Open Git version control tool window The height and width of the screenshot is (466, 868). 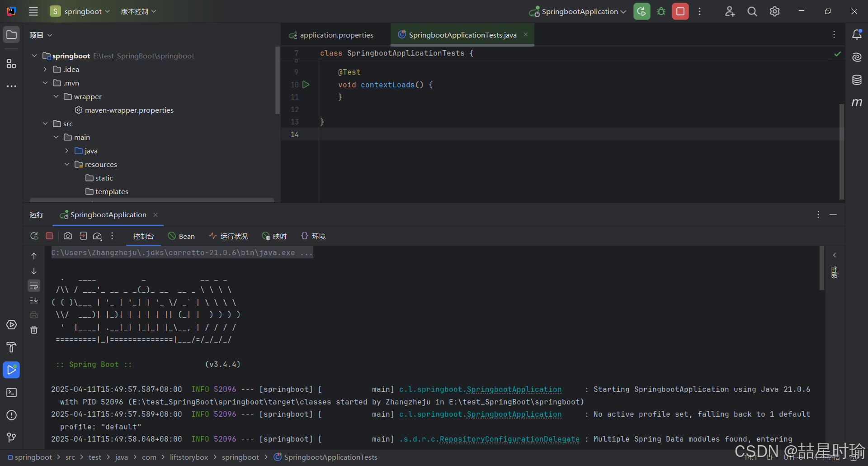click(x=11, y=437)
